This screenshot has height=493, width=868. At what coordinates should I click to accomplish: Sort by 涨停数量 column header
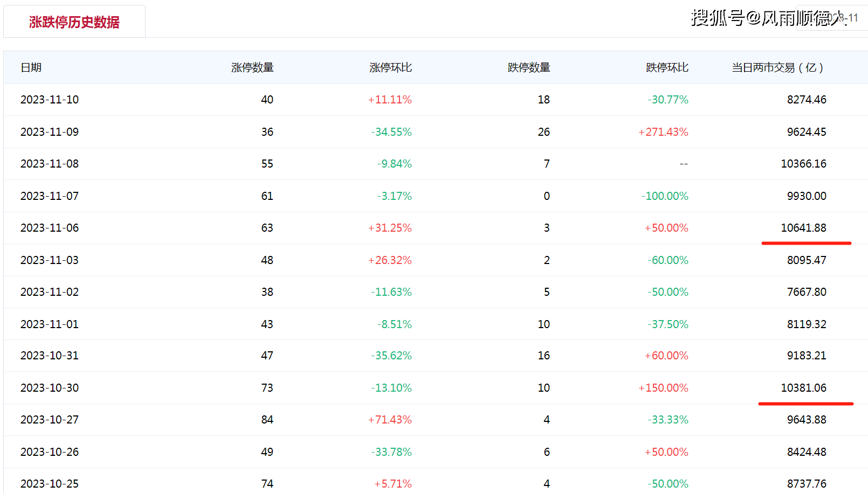pos(252,67)
